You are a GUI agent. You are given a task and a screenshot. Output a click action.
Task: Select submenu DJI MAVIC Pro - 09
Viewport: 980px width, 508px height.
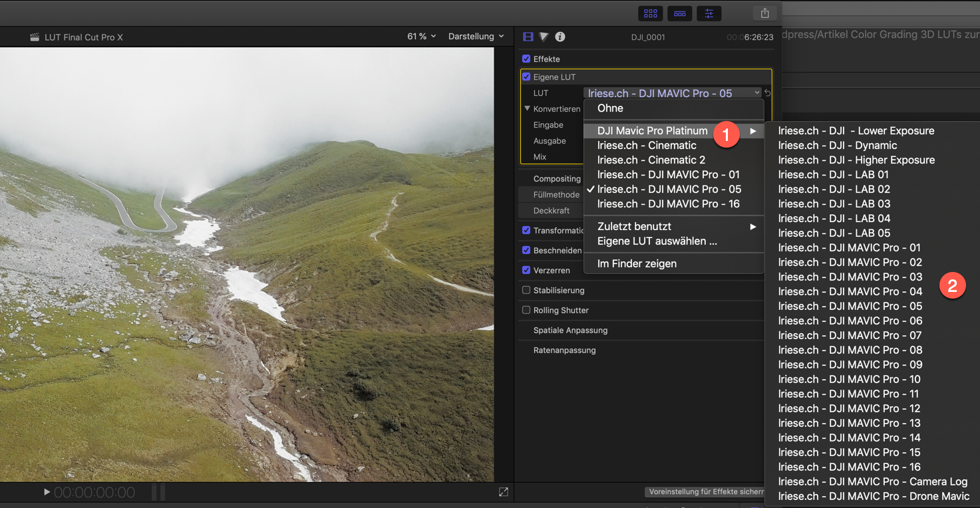(x=872, y=365)
